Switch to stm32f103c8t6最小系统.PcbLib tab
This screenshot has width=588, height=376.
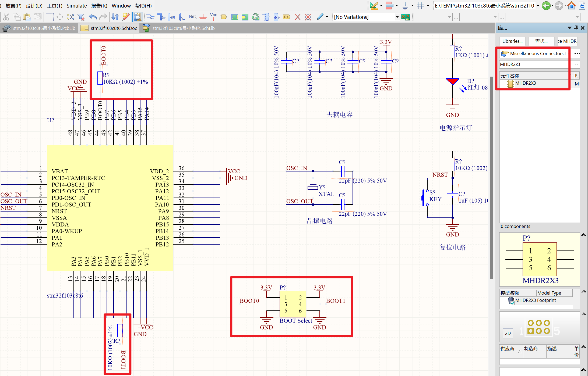pyautogui.click(x=39, y=28)
